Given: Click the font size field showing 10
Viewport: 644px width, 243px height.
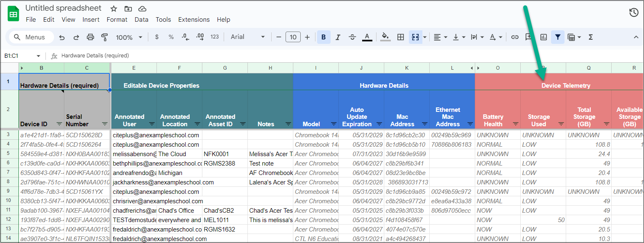Looking at the screenshot, I should click(x=293, y=37).
